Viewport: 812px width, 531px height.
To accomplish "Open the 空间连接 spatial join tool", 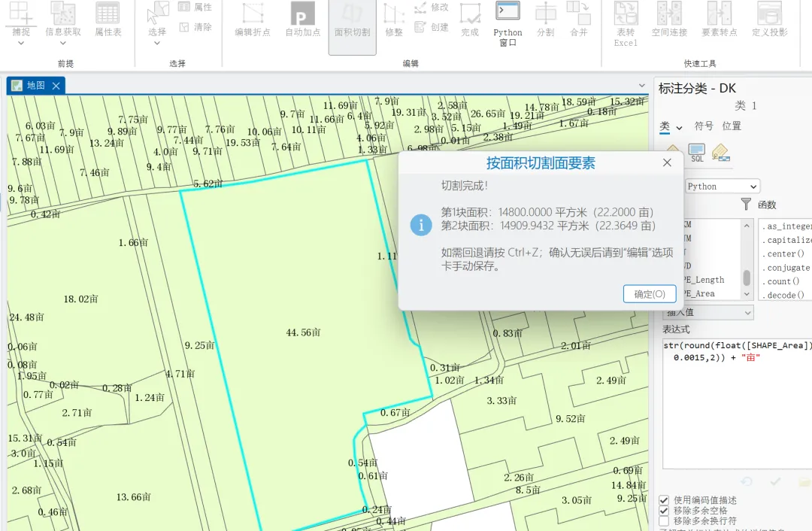I will 669,20.
